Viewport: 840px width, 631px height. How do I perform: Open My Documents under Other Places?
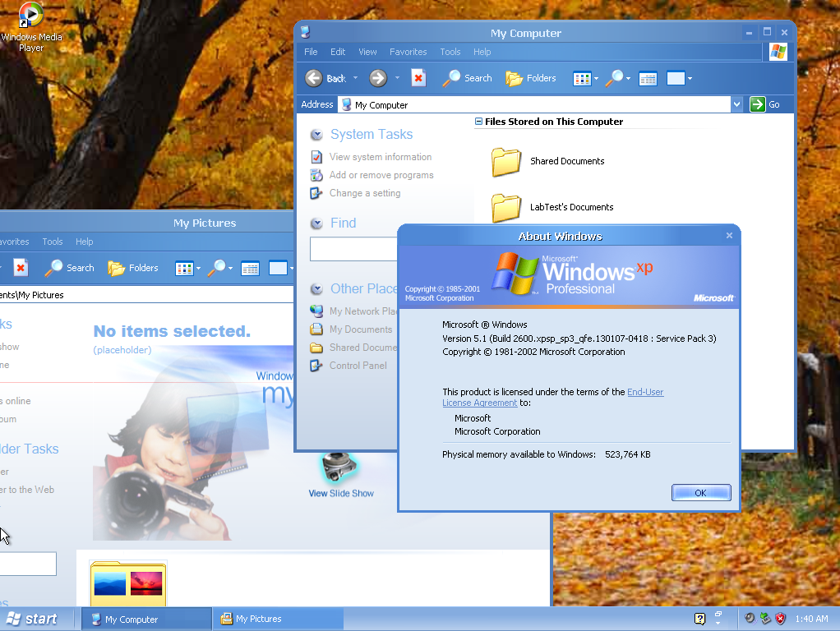[361, 329]
